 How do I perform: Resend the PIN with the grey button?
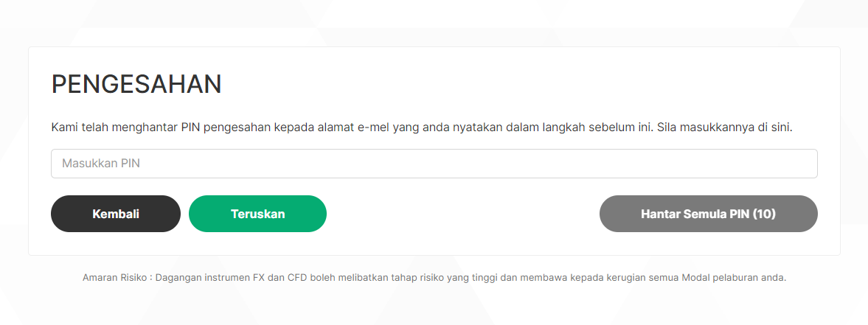click(709, 214)
